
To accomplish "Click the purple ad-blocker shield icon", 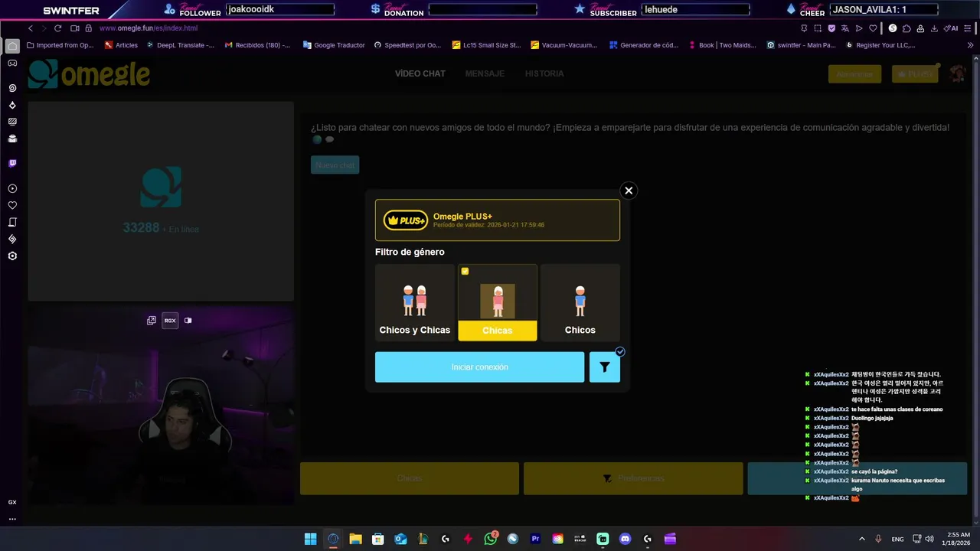I will 831,28.
